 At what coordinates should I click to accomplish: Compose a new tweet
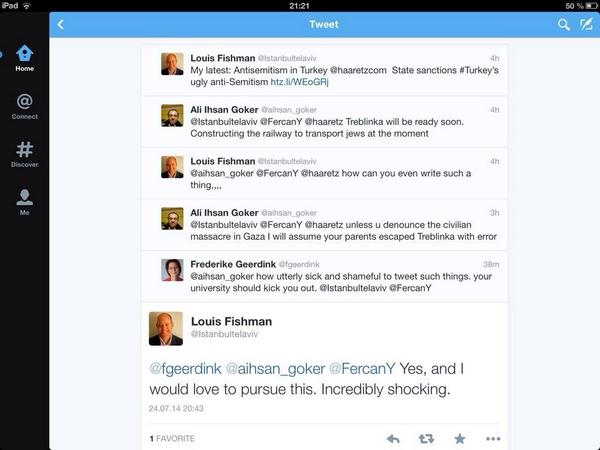[587, 24]
